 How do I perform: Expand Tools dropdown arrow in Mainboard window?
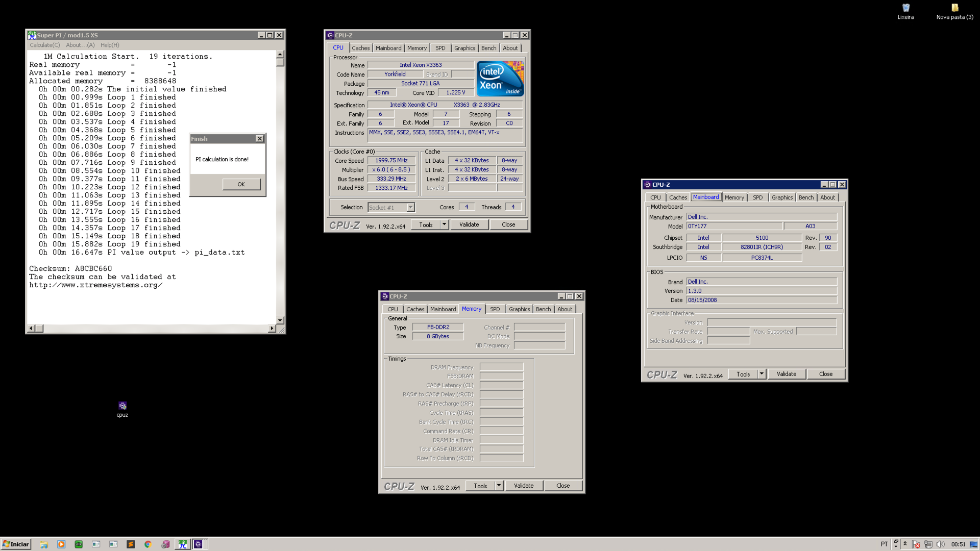[x=762, y=374]
